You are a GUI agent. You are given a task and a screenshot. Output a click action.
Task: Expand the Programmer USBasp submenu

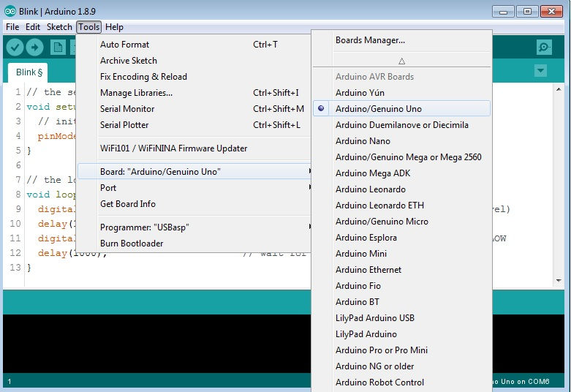pyautogui.click(x=194, y=227)
